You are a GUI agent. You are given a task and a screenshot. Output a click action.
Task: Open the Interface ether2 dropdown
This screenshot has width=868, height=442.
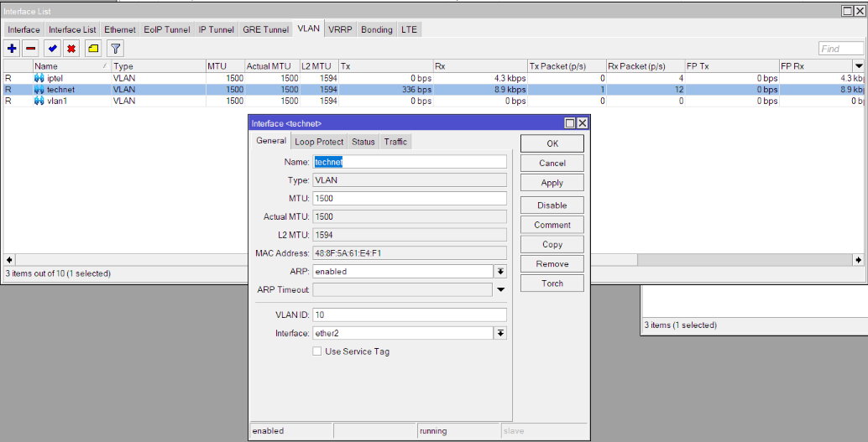click(500, 333)
